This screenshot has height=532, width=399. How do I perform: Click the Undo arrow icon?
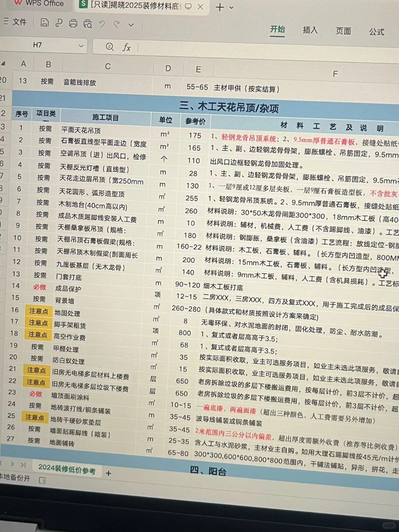point(102,24)
